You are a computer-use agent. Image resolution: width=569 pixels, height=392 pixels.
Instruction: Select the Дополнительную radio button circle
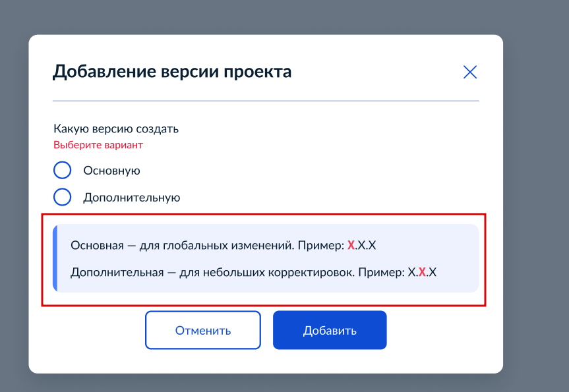pyautogui.click(x=63, y=197)
